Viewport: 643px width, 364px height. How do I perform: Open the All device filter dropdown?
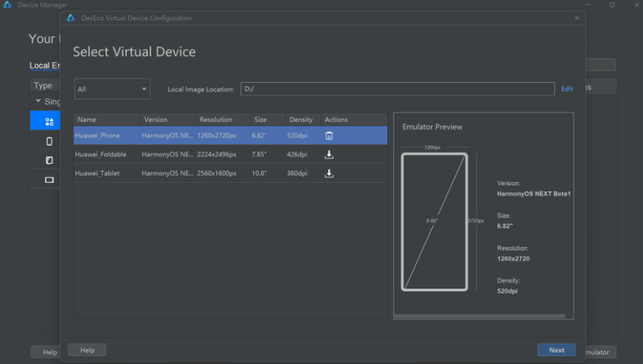click(112, 89)
